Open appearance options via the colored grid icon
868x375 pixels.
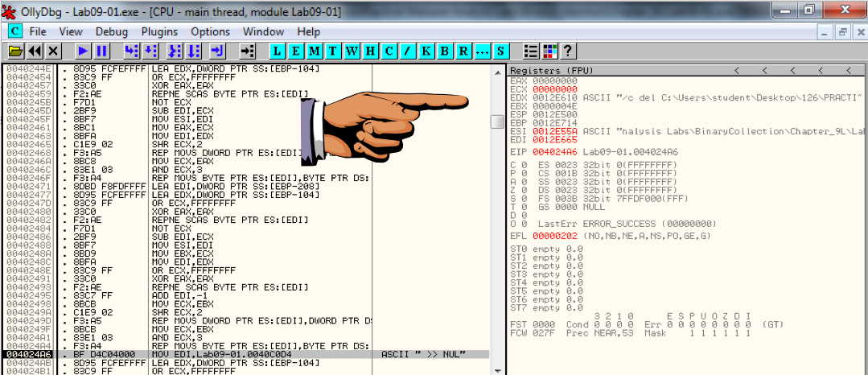pos(549,52)
